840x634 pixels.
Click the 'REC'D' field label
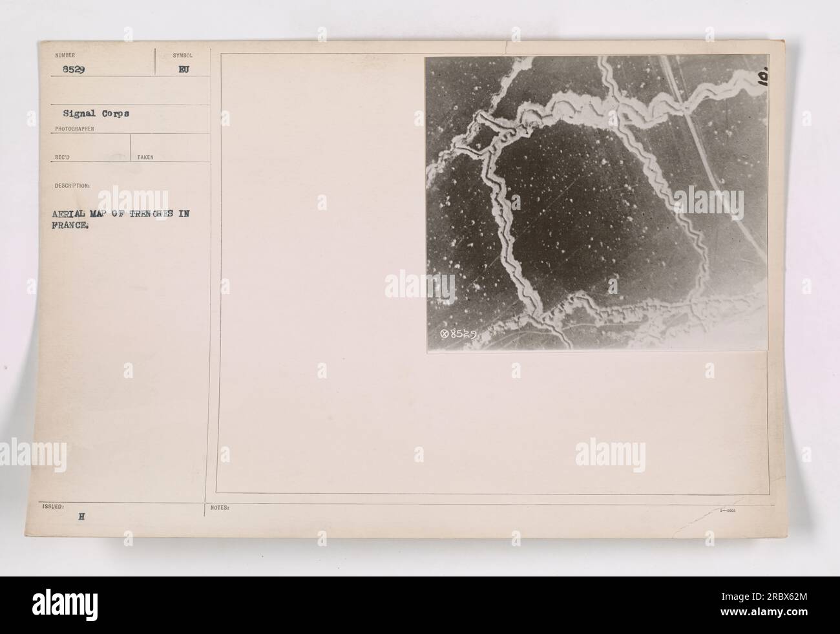[62, 156]
